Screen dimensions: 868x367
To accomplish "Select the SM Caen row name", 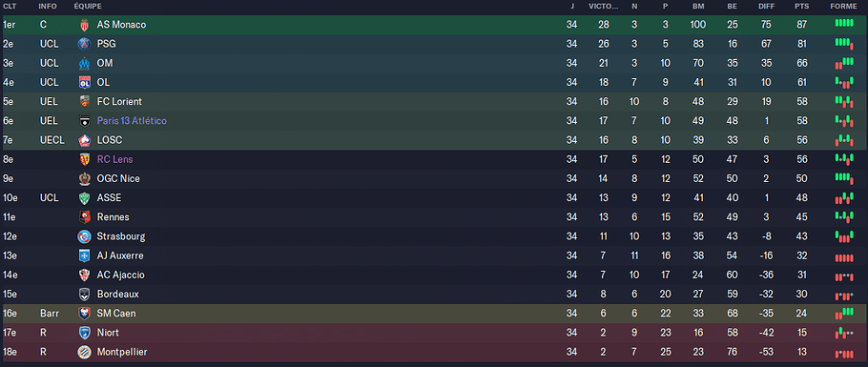I will coord(115,314).
